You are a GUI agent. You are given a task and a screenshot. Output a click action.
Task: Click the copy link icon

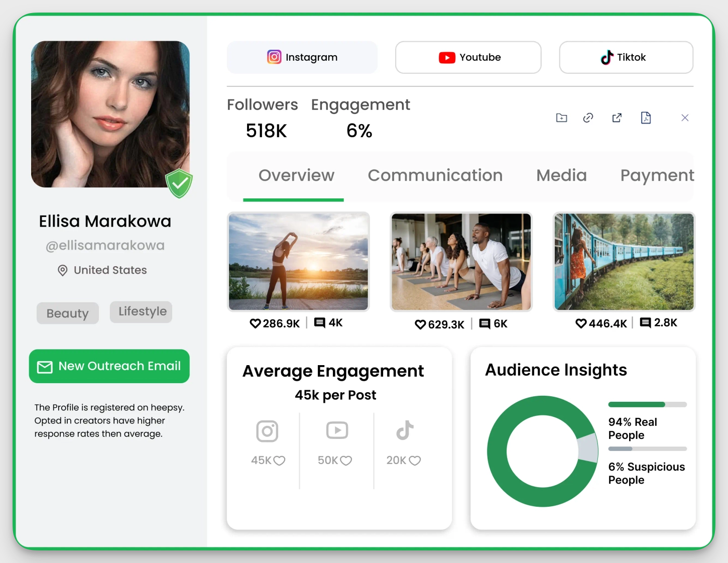[588, 118]
